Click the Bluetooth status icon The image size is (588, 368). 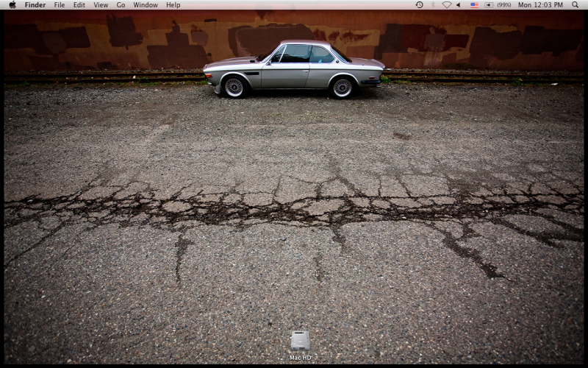tap(433, 5)
